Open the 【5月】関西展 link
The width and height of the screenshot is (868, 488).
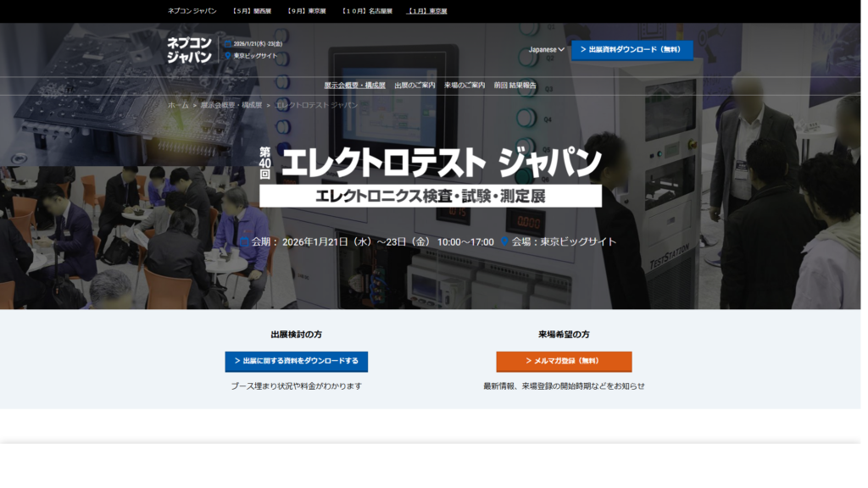(252, 11)
